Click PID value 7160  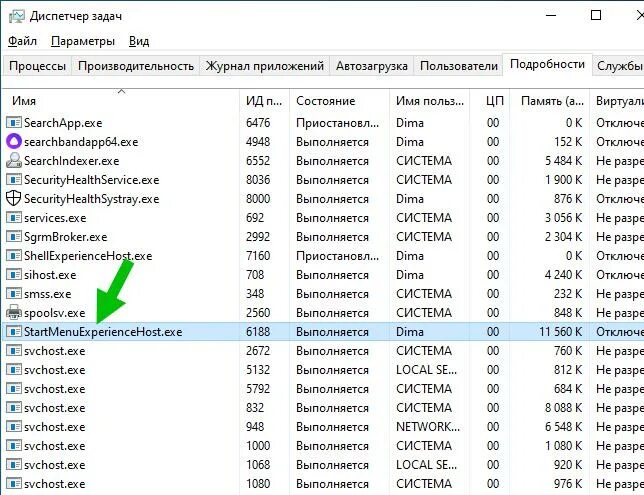click(x=258, y=256)
